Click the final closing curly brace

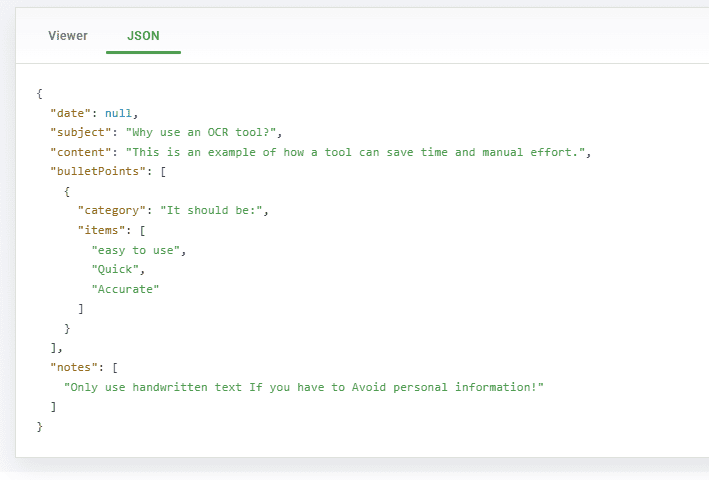(x=39, y=426)
